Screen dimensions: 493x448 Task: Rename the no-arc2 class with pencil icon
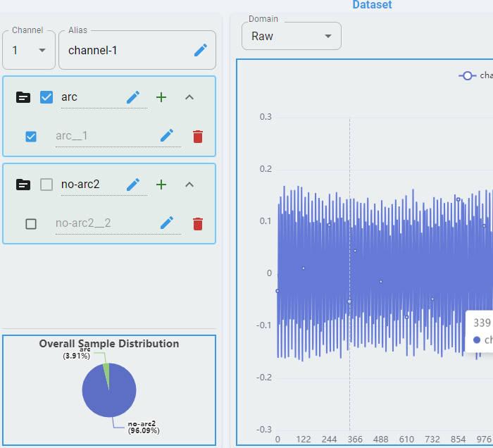[x=133, y=185]
